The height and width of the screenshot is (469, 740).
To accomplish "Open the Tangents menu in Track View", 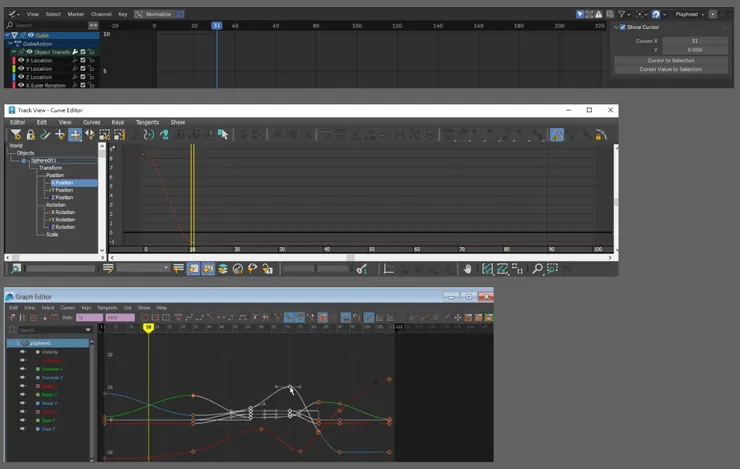I will (147, 122).
